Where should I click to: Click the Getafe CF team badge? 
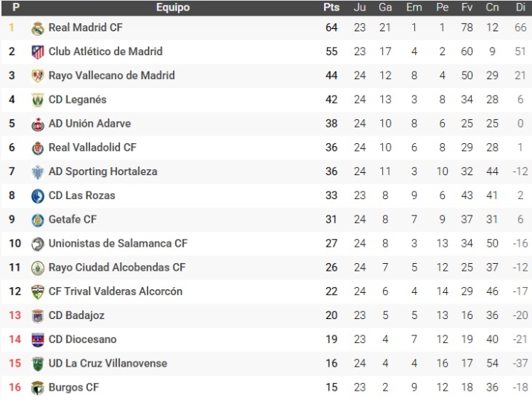(38, 220)
